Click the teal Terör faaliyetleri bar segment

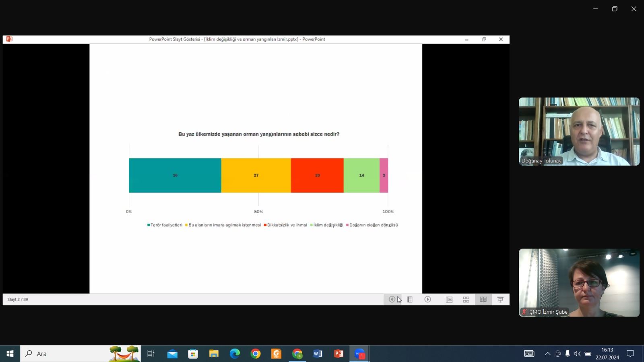tap(175, 175)
